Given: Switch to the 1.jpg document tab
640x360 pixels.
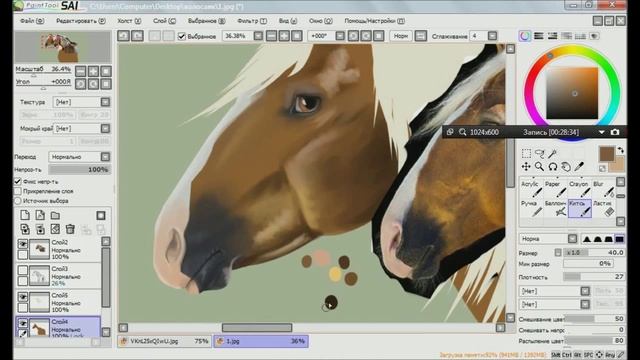Looking at the screenshot, I should tap(261, 341).
